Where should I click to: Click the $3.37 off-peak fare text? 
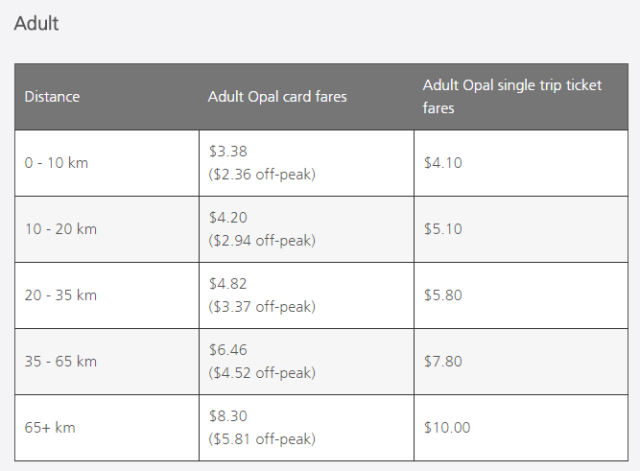pyautogui.click(x=262, y=306)
